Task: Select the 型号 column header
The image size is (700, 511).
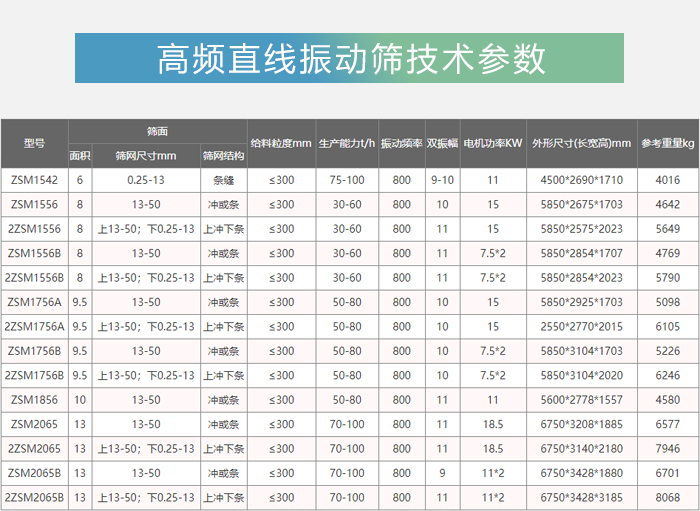Action: coord(34,143)
